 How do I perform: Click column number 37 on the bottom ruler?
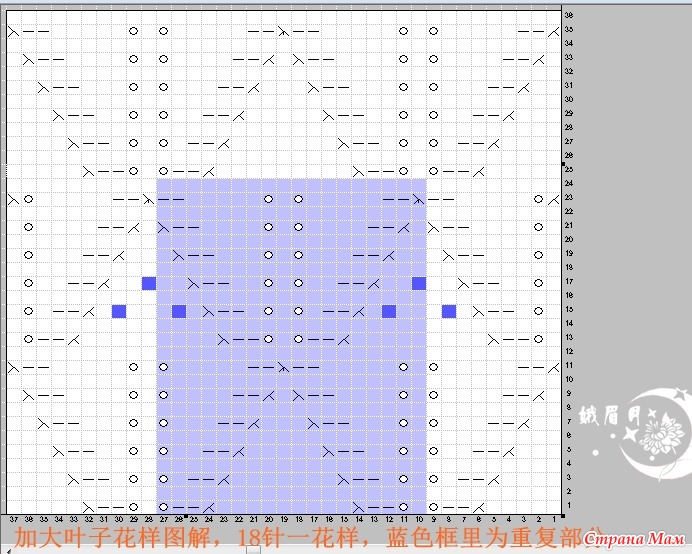point(14,520)
